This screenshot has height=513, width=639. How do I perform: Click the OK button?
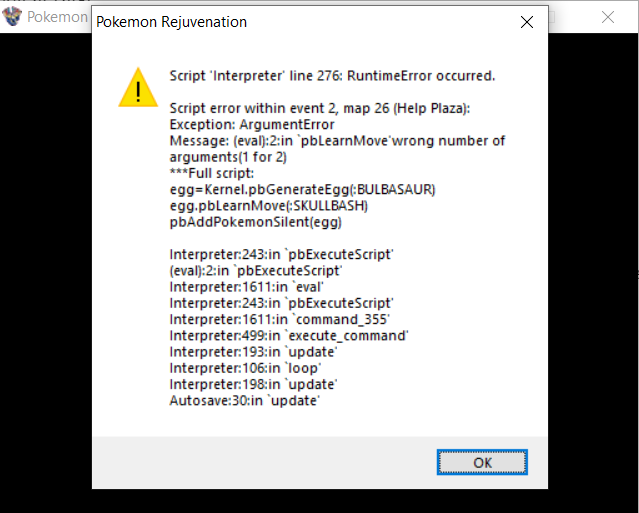click(482, 462)
